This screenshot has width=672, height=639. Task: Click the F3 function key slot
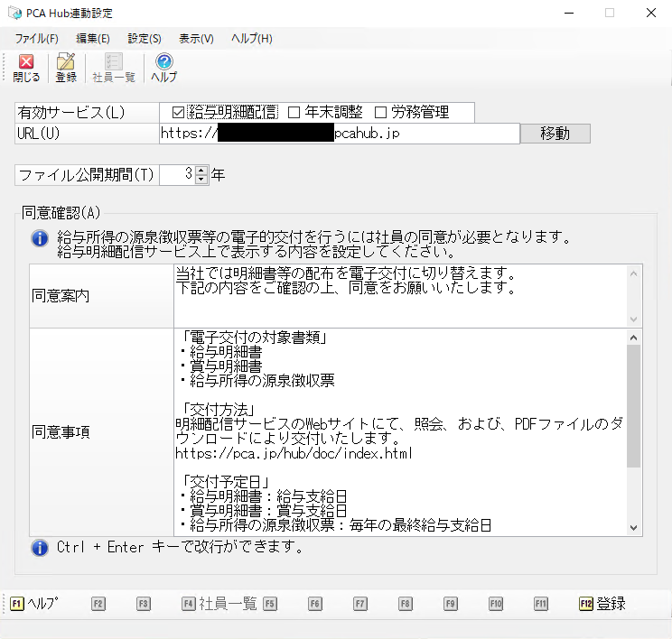[x=144, y=604]
